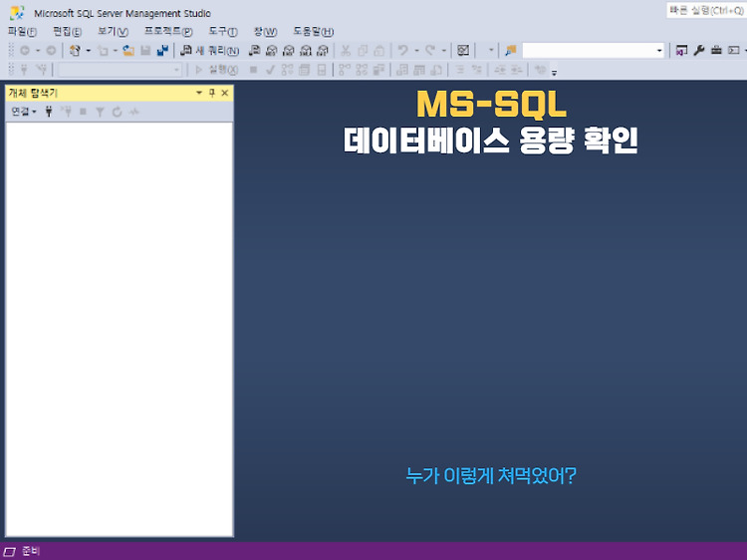Select the Results to Text icon
747x560 pixels.
[402, 70]
